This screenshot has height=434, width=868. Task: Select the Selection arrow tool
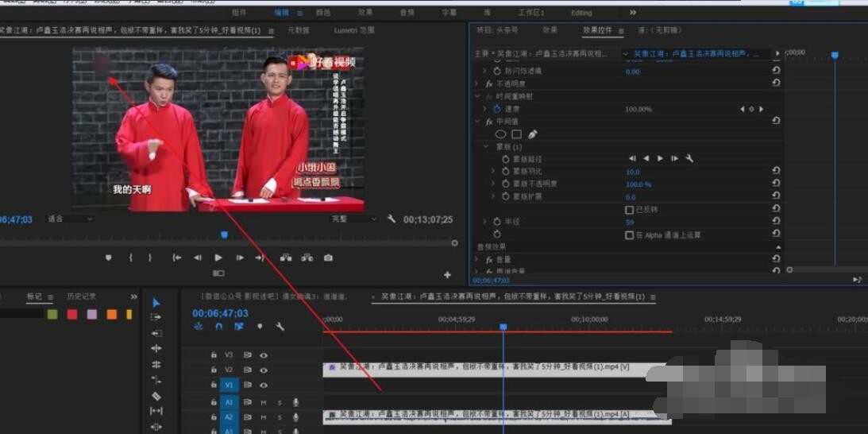[156, 303]
